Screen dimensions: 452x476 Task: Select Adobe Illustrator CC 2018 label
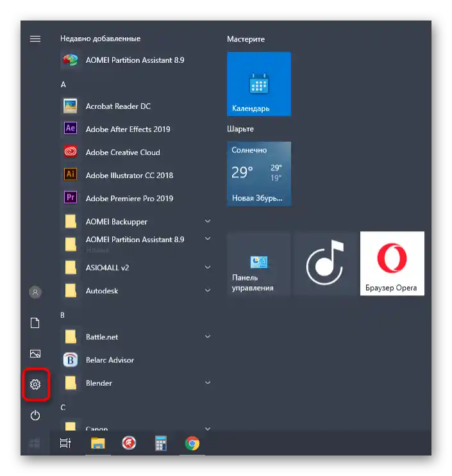tap(130, 176)
